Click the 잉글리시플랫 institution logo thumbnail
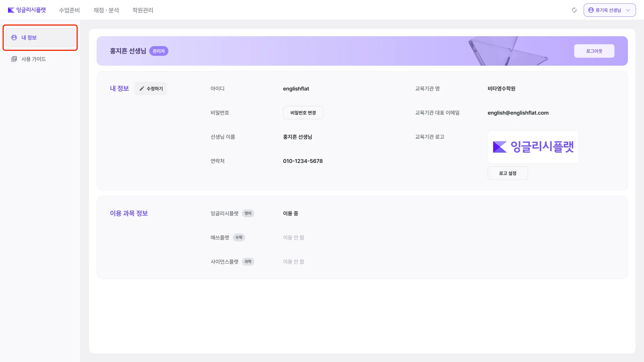The width and height of the screenshot is (644, 362). pos(533,147)
